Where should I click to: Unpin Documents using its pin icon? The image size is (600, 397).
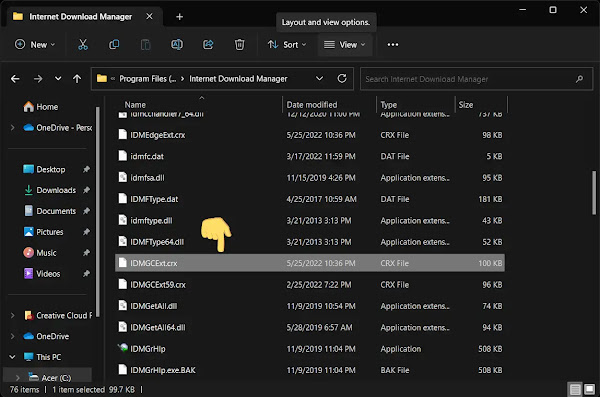(x=86, y=211)
